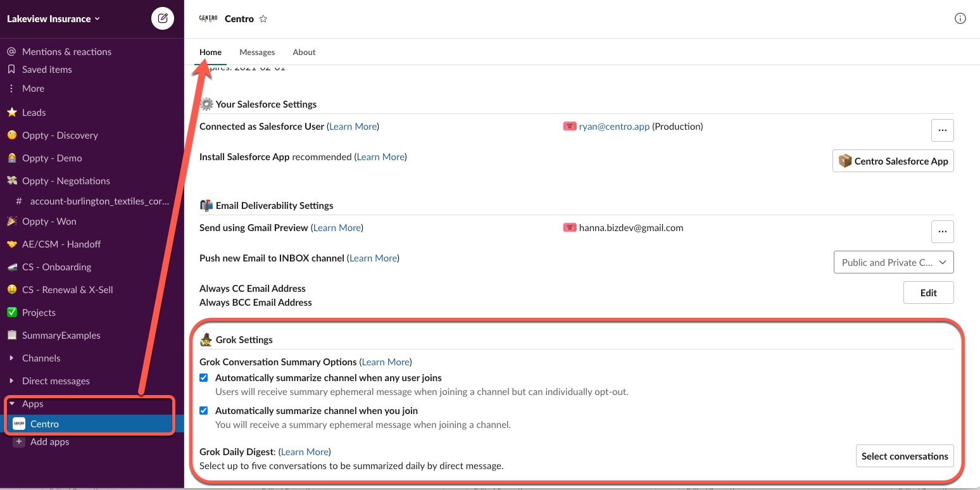Open CS - Onboarding section
The width and height of the screenshot is (980, 490).
57,267
